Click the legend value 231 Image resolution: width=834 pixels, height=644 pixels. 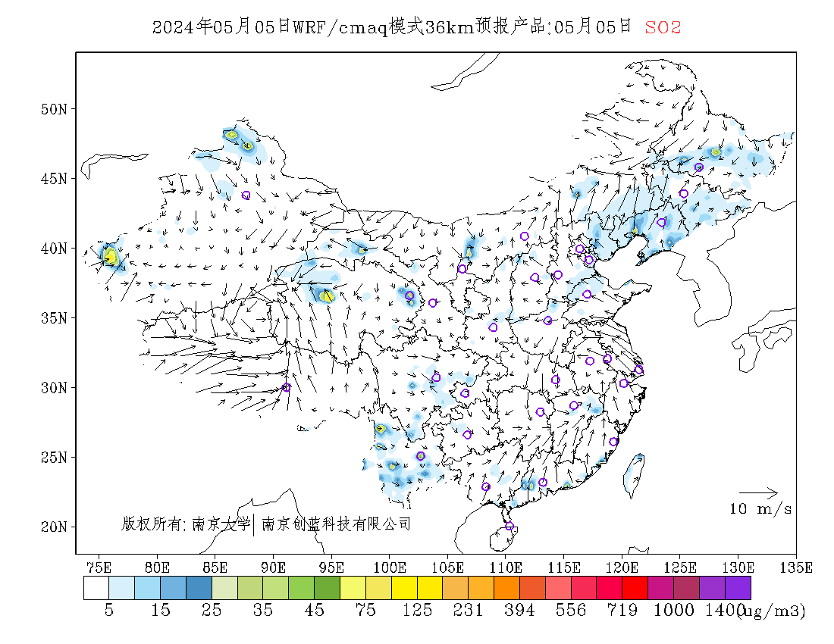point(468,610)
